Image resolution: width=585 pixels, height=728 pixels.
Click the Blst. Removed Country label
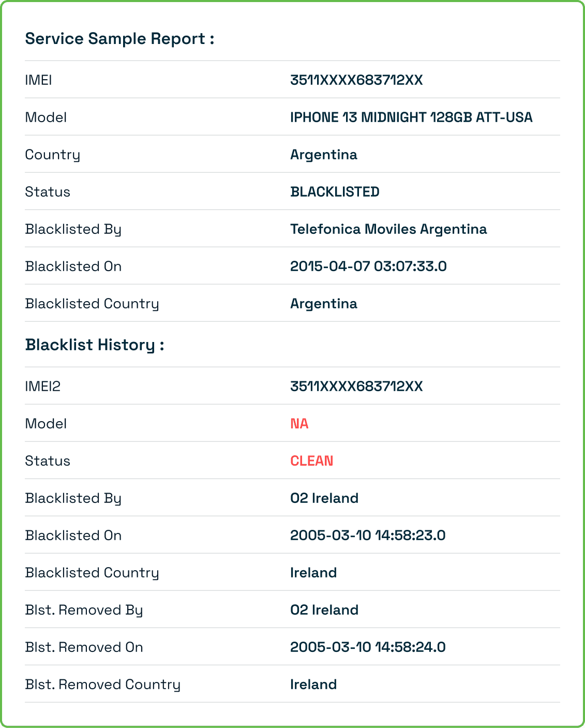pos(102,685)
